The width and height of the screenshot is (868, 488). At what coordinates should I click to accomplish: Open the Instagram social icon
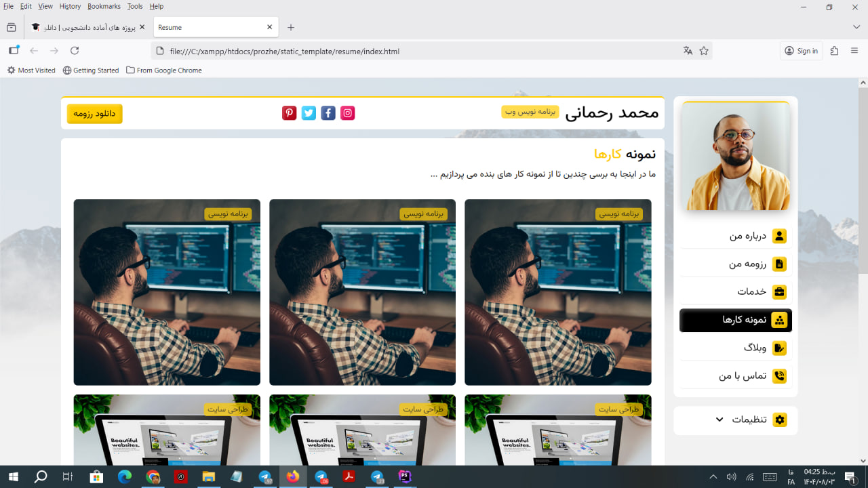[347, 113]
